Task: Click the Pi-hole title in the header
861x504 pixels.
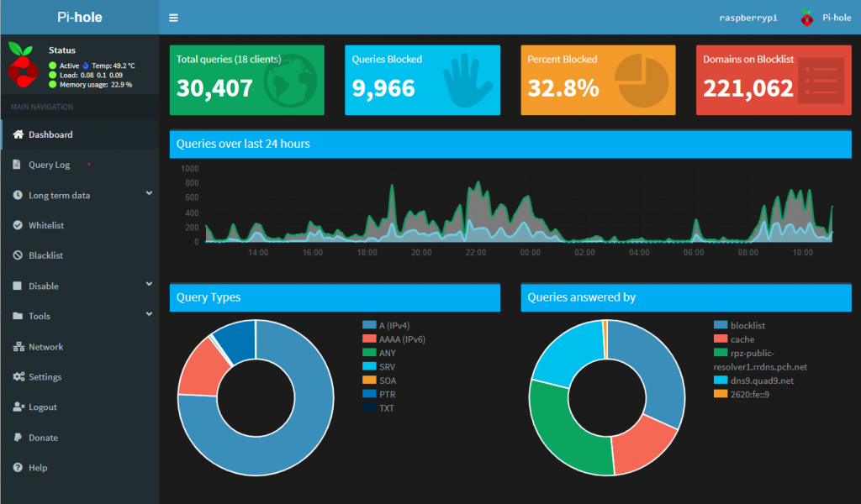Action: [x=80, y=18]
